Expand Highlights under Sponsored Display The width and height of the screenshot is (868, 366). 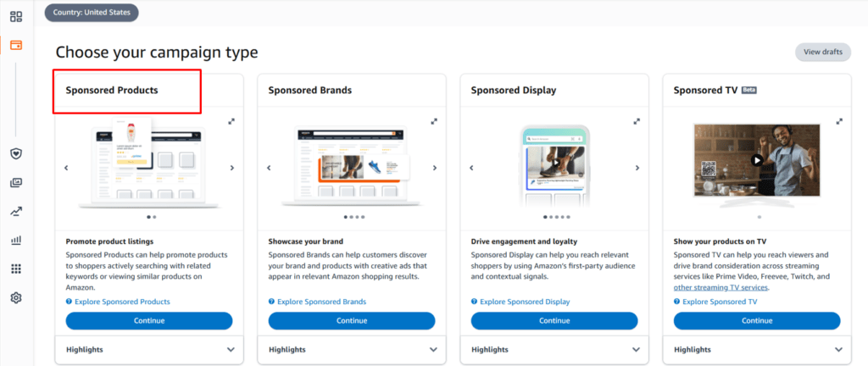[x=636, y=349]
